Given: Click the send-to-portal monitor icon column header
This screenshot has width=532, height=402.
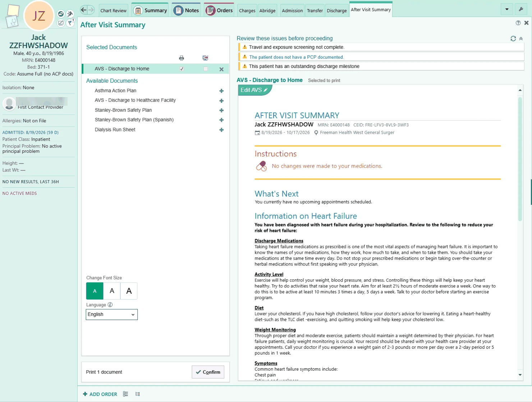Looking at the screenshot, I should point(205,58).
